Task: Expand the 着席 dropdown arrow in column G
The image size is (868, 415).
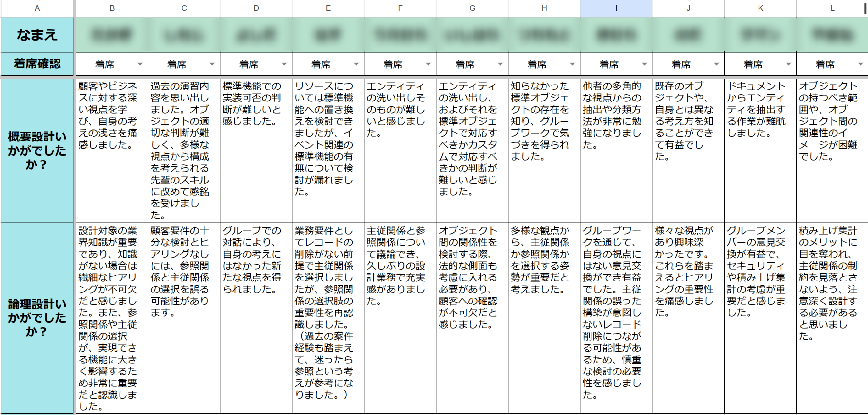Action: coord(500,64)
